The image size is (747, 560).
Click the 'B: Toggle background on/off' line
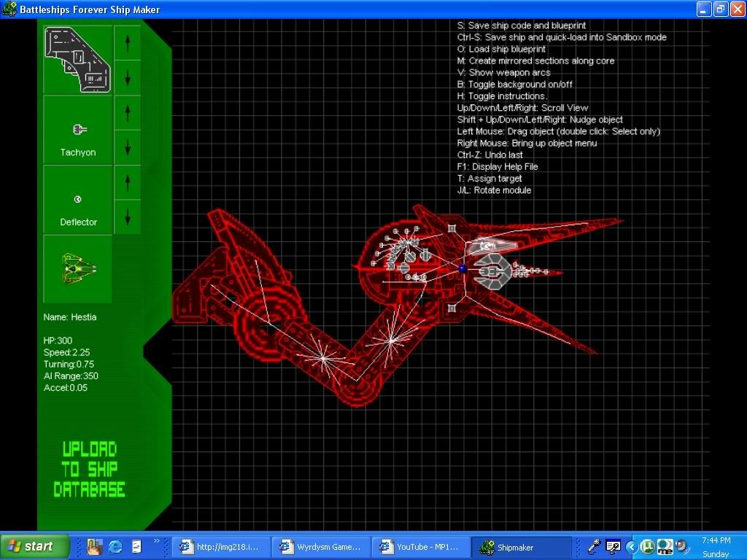pyautogui.click(x=515, y=85)
